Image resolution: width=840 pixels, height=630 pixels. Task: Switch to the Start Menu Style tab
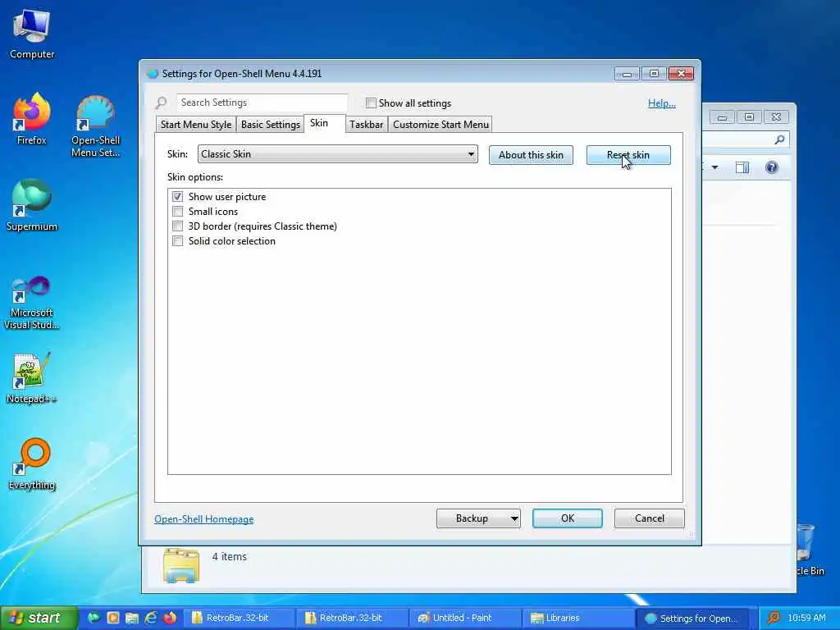click(x=196, y=125)
